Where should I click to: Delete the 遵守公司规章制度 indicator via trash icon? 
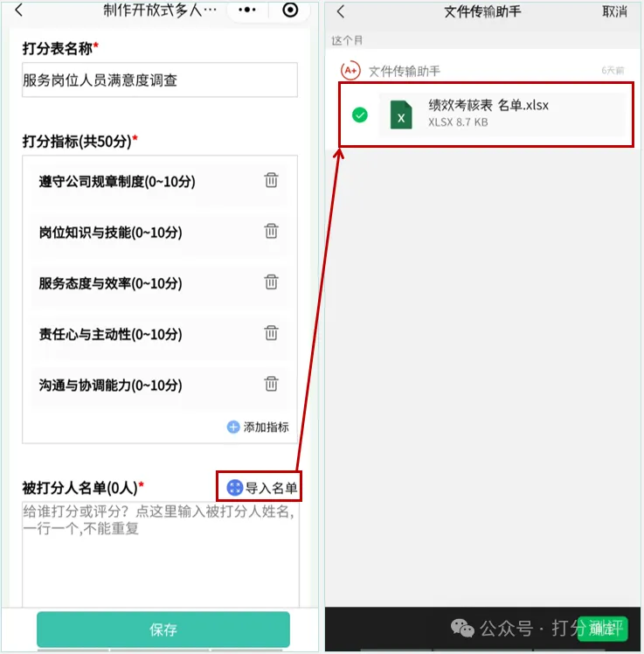271,180
